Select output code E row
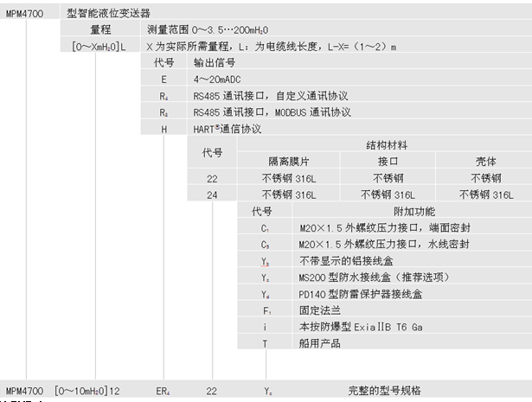The height and width of the screenshot is (402, 532). (337, 79)
